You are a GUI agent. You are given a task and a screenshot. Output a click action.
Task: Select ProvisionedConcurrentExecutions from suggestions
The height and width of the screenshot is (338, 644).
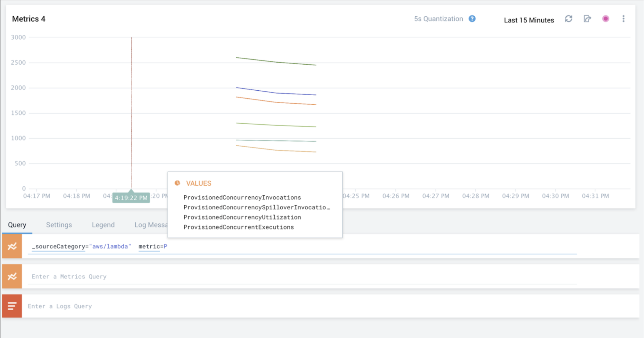click(239, 227)
